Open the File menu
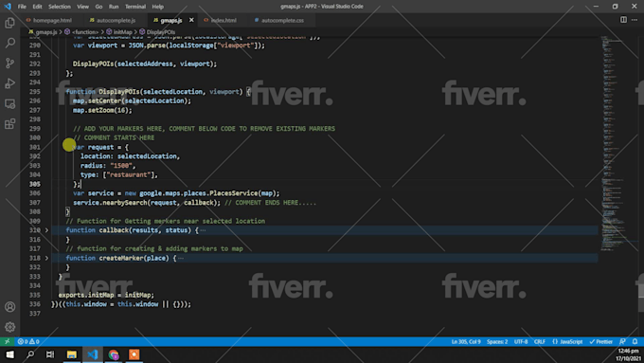Screen dimensions: 644x363 tap(22, 7)
